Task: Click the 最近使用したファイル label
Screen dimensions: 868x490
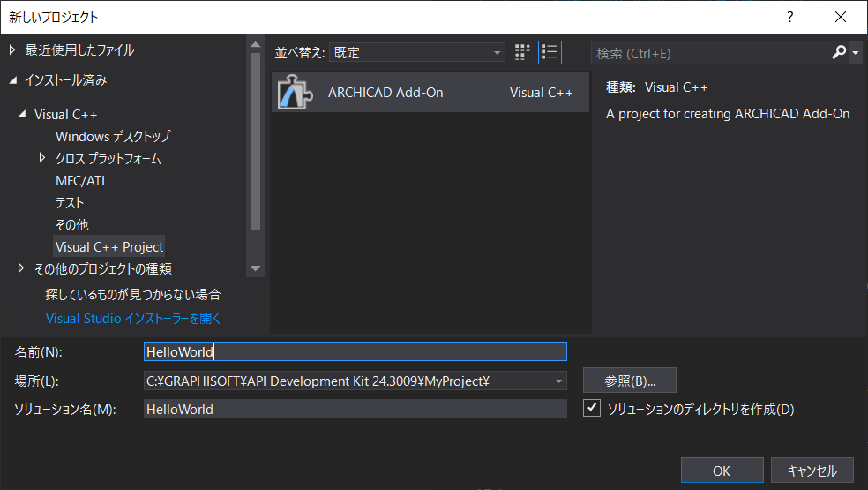Action: (79, 50)
